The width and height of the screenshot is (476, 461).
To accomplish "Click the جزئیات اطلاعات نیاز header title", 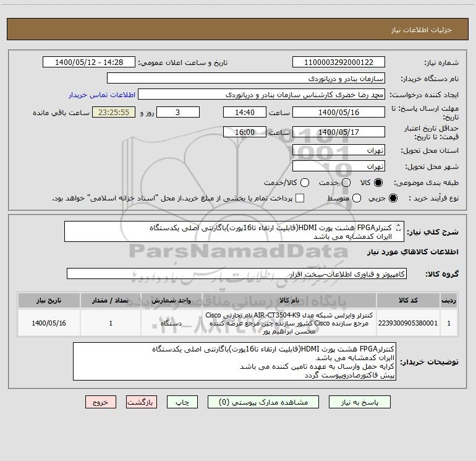I will click(x=421, y=30).
